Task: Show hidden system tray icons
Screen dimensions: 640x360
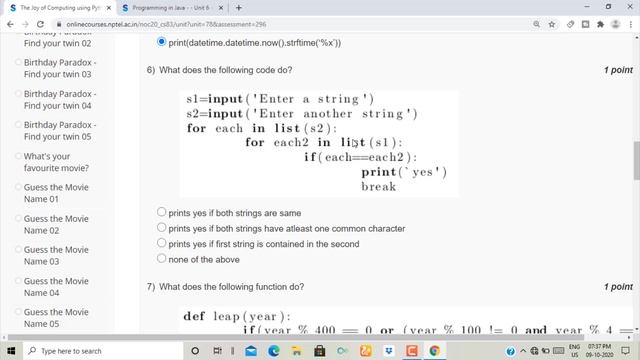Action: 523,351
